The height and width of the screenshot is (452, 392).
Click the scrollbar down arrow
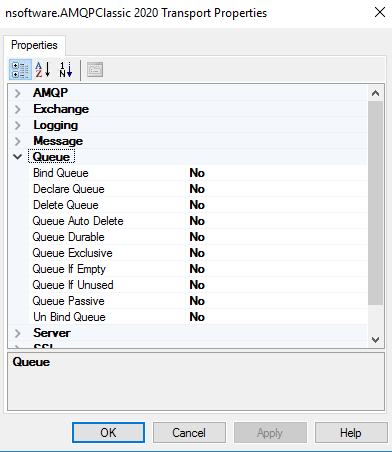(375, 340)
